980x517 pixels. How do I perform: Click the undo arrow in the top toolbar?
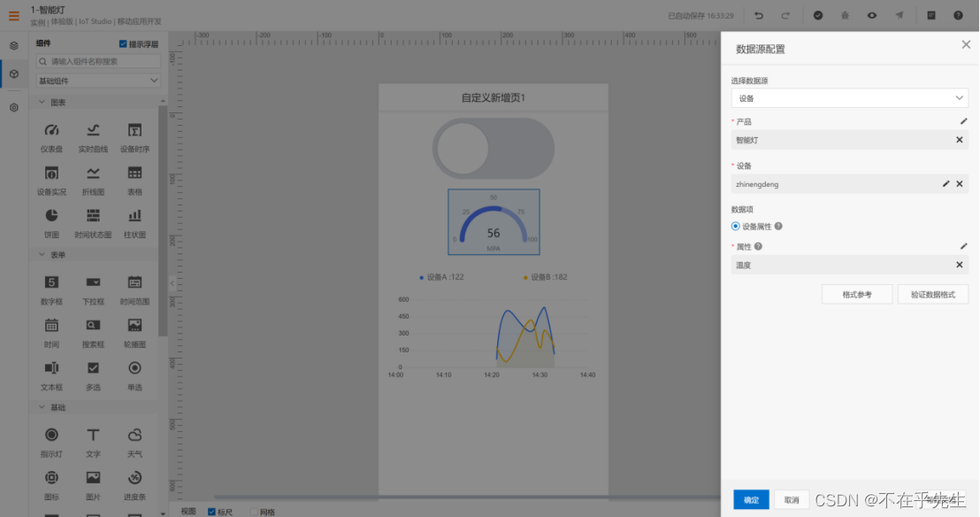coord(759,16)
